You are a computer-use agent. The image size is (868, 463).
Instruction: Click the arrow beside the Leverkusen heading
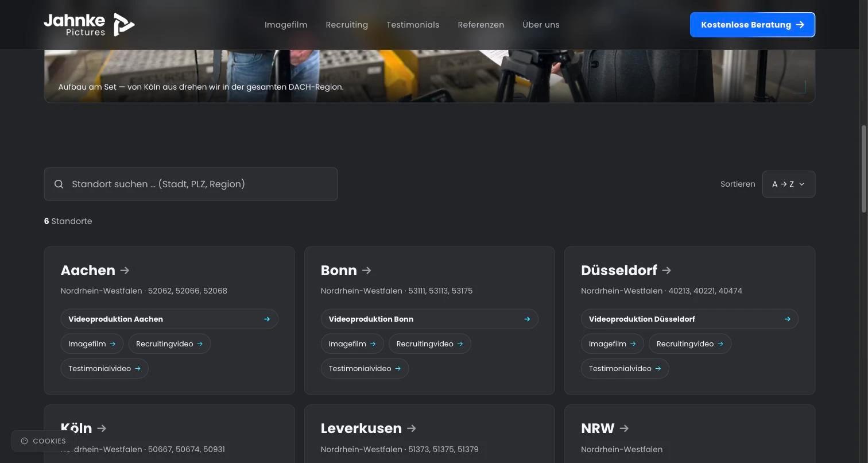click(x=412, y=428)
